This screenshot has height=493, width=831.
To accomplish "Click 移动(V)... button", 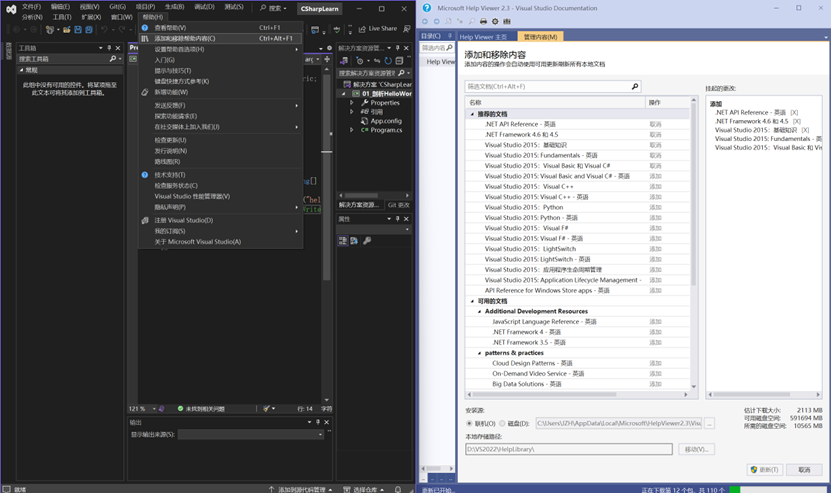I will [x=696, y=450].
